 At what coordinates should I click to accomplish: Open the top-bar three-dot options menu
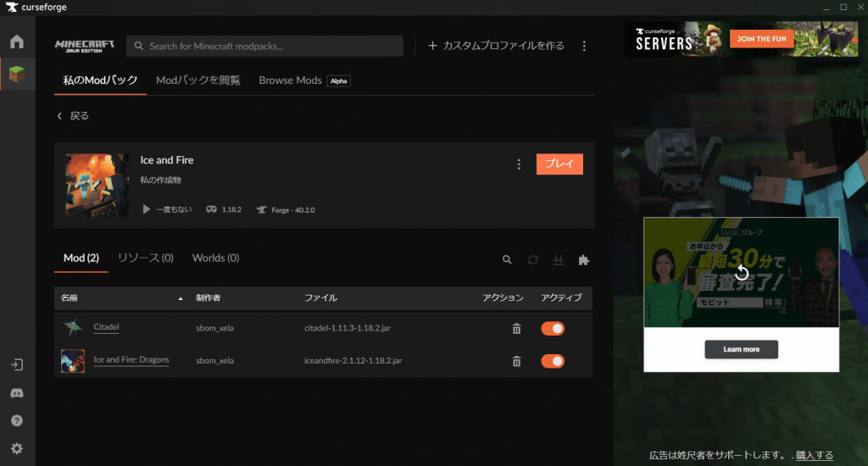point(584,46)
